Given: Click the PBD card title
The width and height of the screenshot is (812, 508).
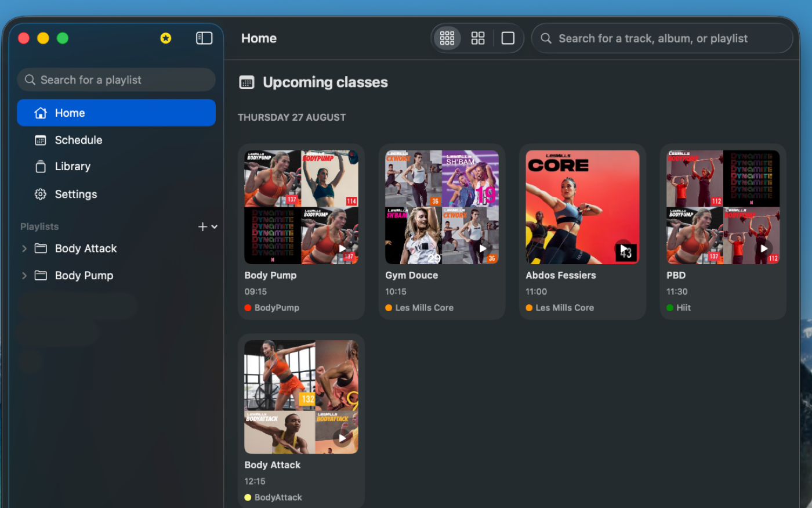Looking at the screenshot, I should click(676, 275).
